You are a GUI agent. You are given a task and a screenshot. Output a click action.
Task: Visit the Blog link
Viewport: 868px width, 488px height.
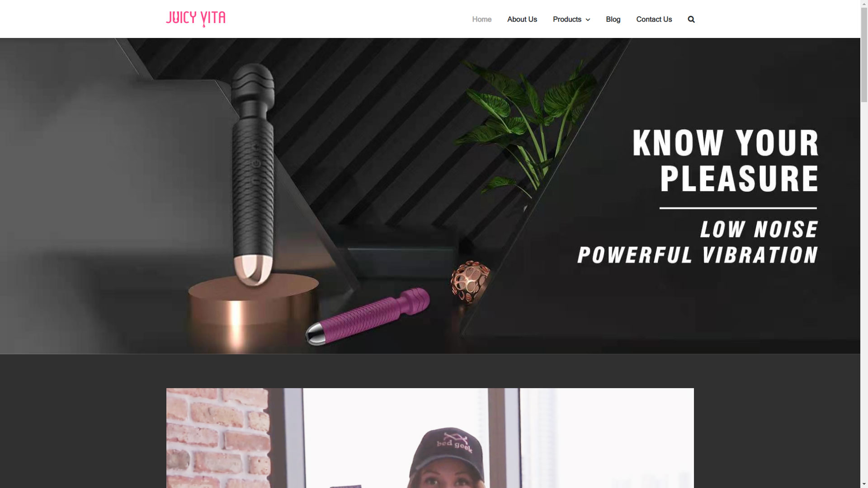point(613,19)
